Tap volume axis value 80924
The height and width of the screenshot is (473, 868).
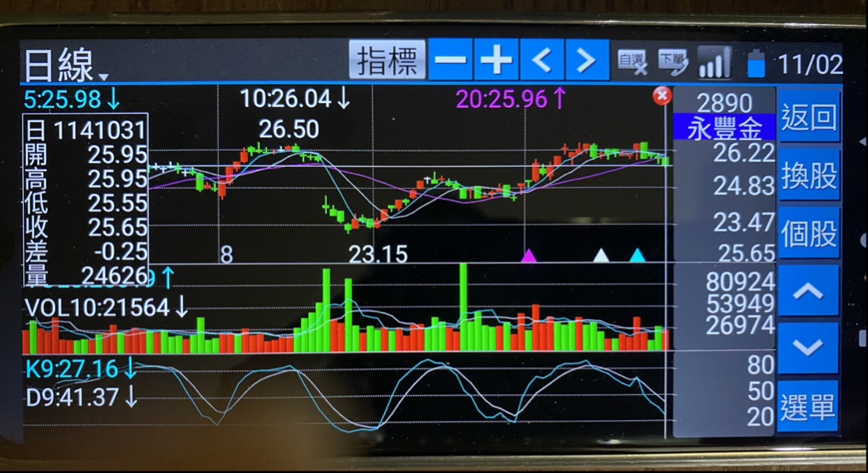point(740,282)
